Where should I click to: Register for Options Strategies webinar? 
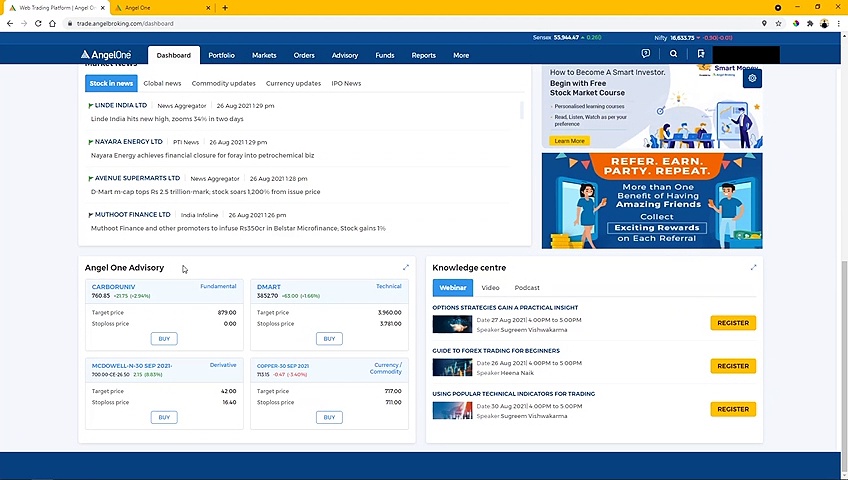[x=733, y=323]
